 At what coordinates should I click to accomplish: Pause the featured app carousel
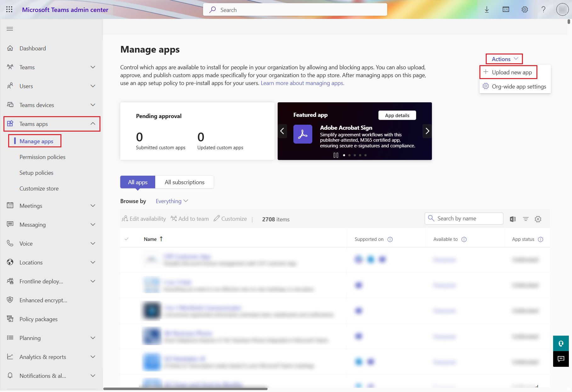click(x=336, y=155)
